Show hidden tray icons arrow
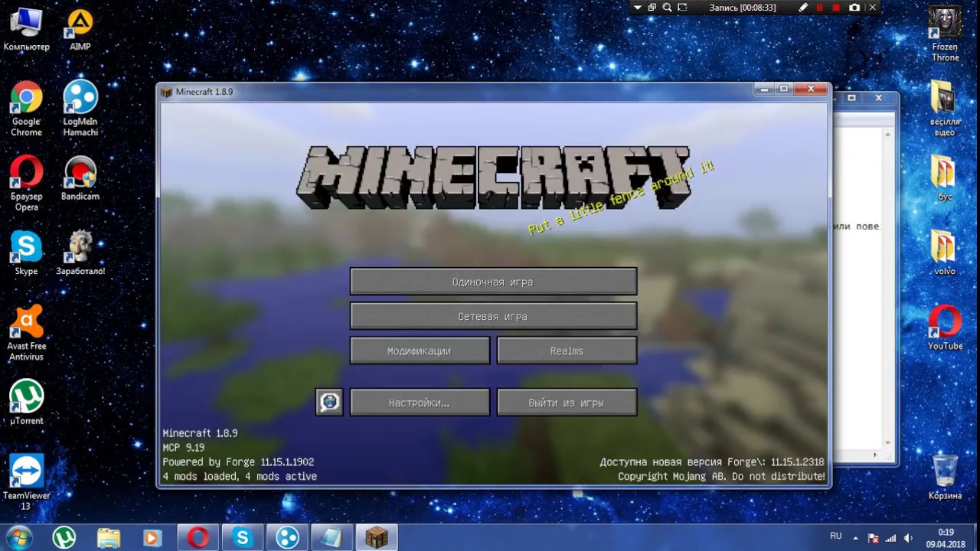 click(855, 538)
